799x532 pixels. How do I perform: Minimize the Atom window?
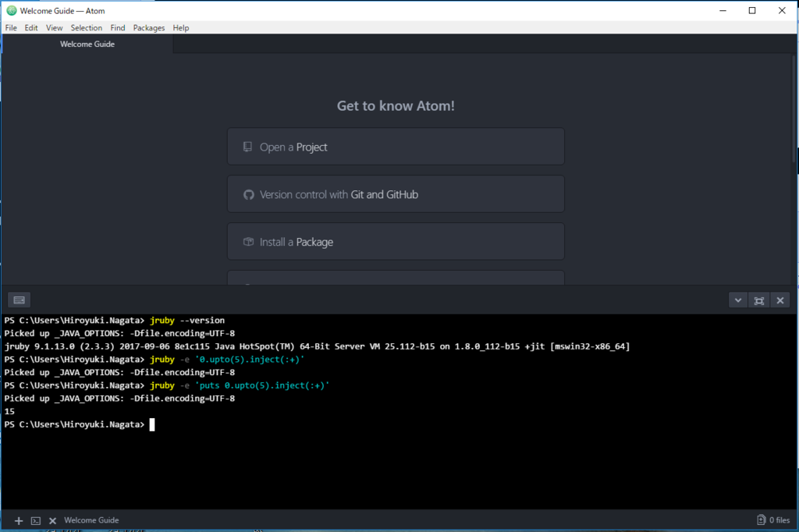[x=723, y=11]
